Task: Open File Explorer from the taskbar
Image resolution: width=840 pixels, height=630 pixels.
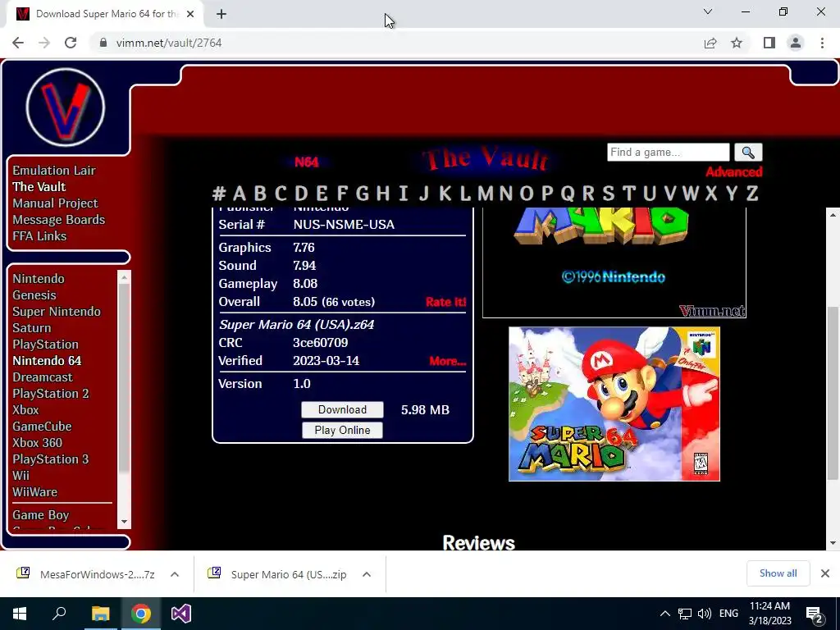Action: click(x=100, y=614)
